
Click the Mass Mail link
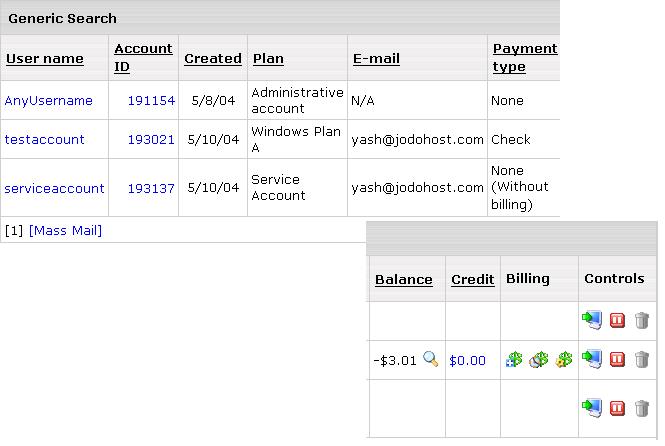pyautogui.click(x=65, y=231)
